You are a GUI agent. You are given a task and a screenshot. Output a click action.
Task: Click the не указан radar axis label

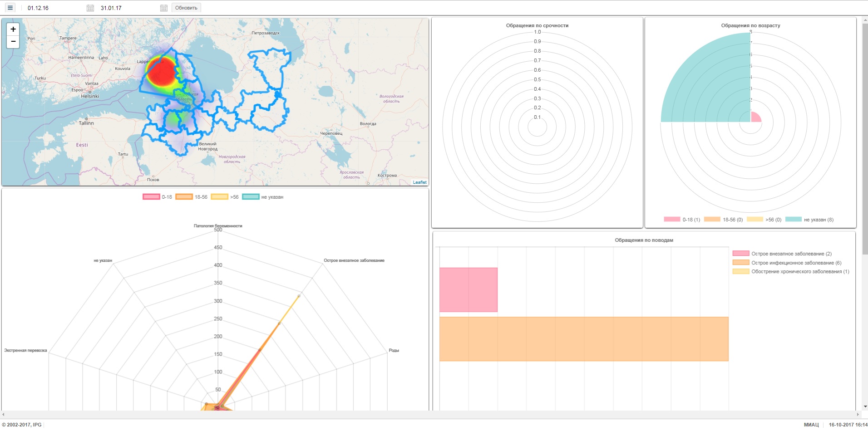[103, 260]
